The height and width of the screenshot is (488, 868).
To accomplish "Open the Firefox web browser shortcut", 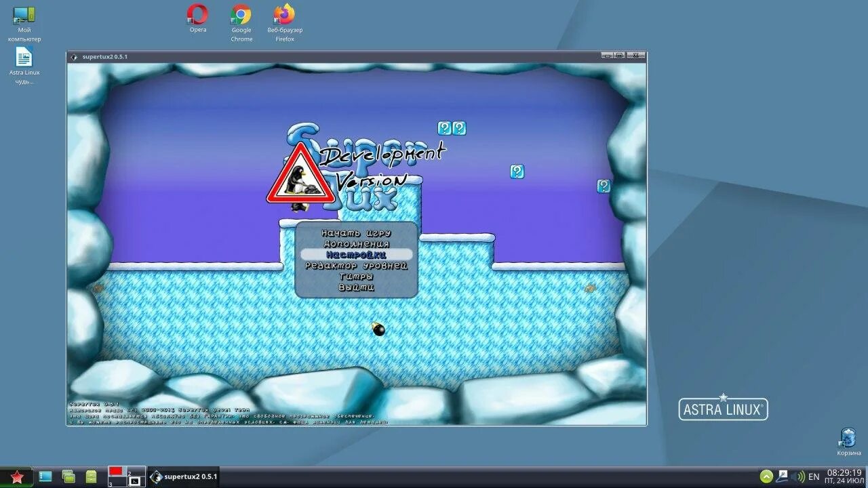I will pos(285,22).
